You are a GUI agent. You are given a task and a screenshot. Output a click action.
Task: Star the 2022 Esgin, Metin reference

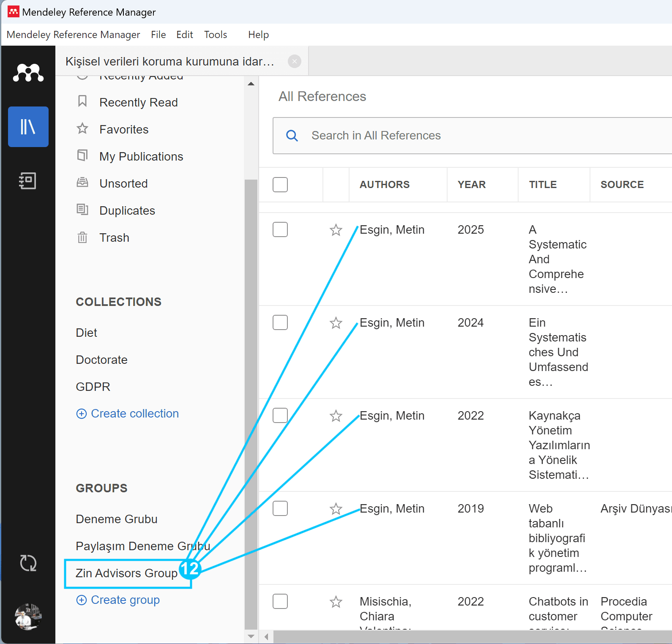click(336, 416)
